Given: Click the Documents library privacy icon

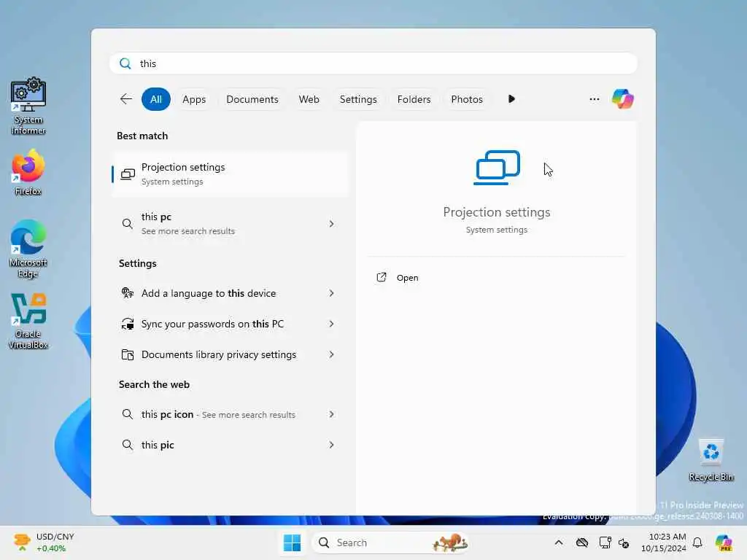Looking at the screenshot, I should coord(127,354).
